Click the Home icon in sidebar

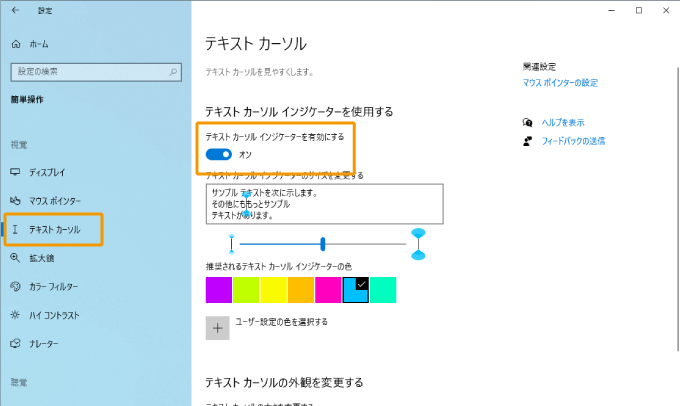point(16,44)
